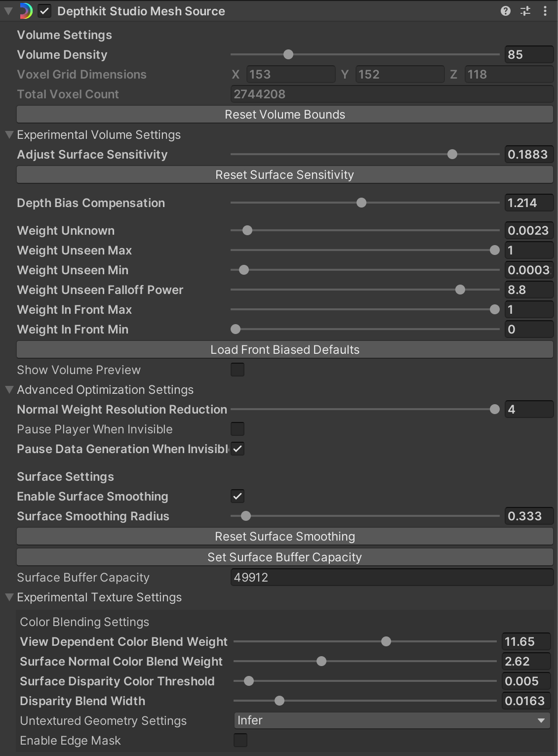Enable the Edge Mask checkbox
The image size is (558, 756).
click(x=240, y=740)
